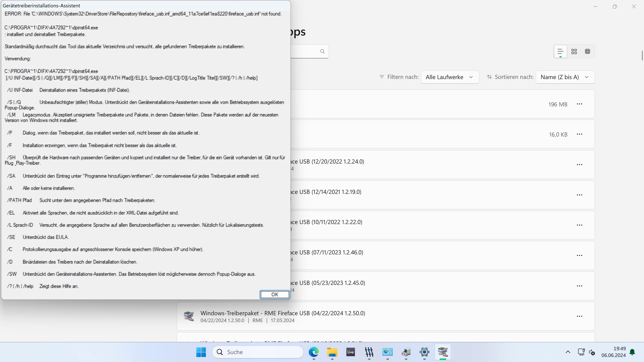The height and width of the screenshot is (362, 644).
Task: Open Microsoft Edge from taskbar
Action: (313, 352)
